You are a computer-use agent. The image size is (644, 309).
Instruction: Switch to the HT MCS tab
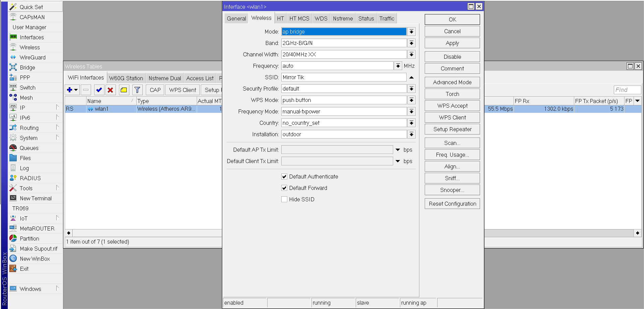coord(299,18)
